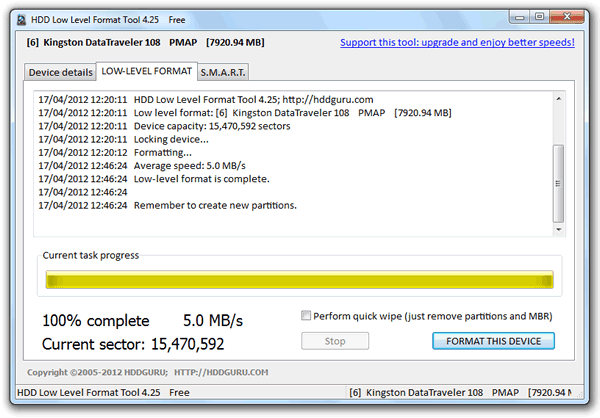Click the Kingston DataTraveler 108 device header text
This screenshot has width=600, height=418.
(x=145, y=42)
